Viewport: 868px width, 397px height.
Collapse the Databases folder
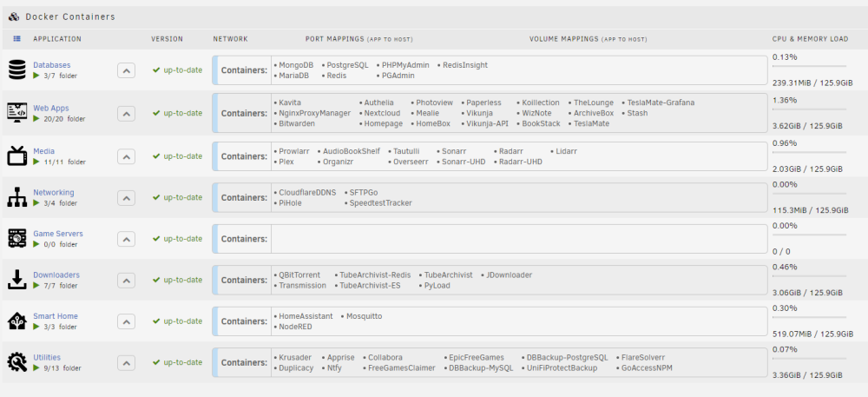[126, 70]
